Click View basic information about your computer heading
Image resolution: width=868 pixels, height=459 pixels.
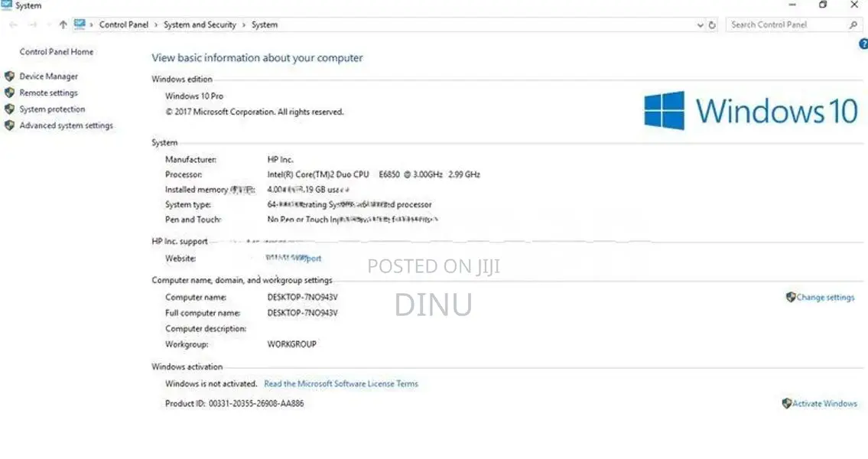pyautogui.click(x=258, y=57)
